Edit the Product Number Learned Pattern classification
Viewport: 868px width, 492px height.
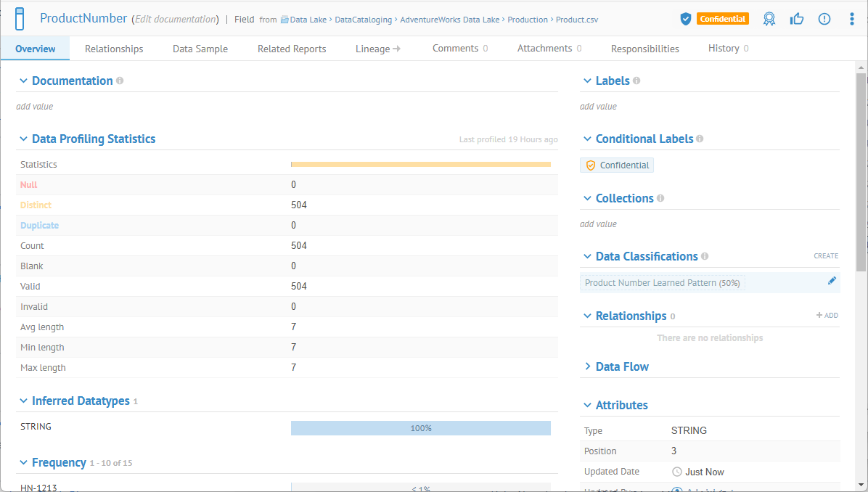coord(832,281)
